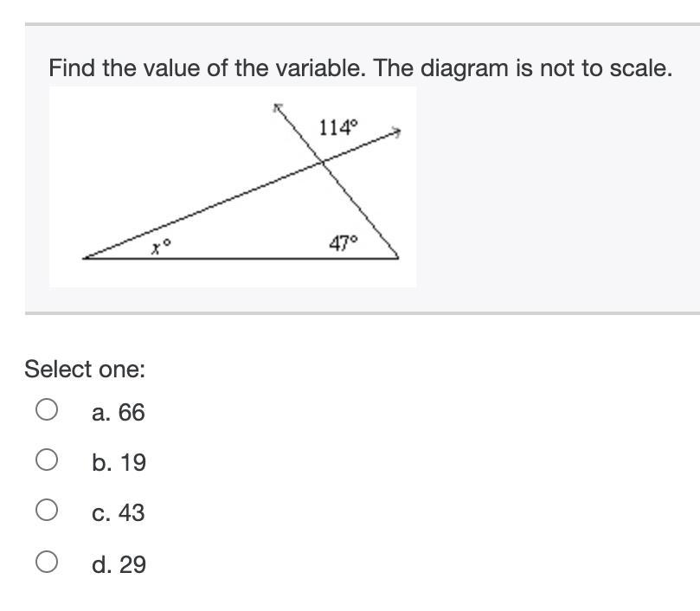Click the answer label text "a. 66"
This screenshot has width=700, height=611.
coord(118,413)
